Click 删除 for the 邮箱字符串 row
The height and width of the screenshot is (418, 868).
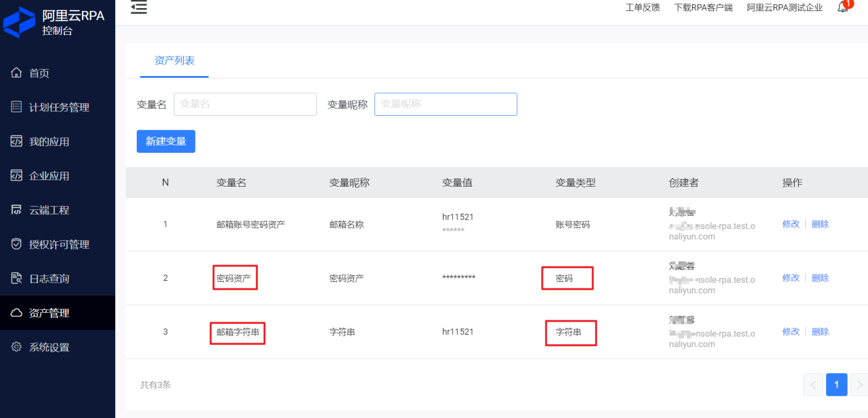pyautogui.click(x=820, y=331)
